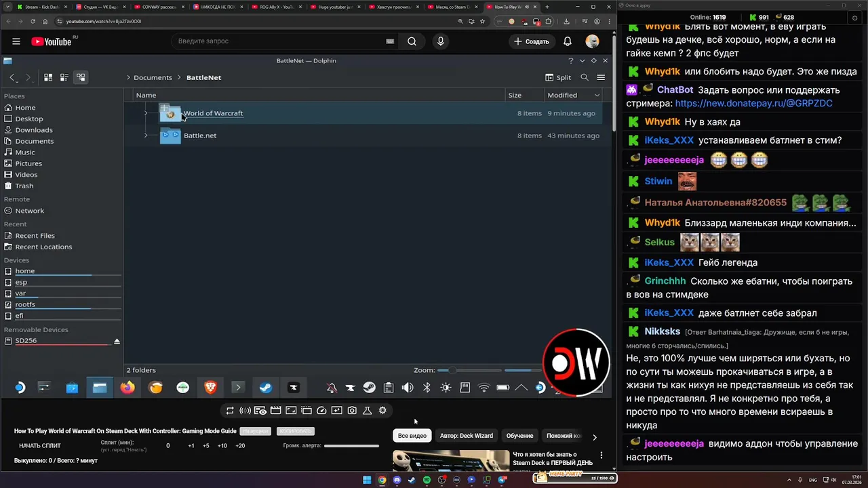This screenshot has height=488, width=868.
Task: Expand the Battle.net folder tree
Action: 146,136
